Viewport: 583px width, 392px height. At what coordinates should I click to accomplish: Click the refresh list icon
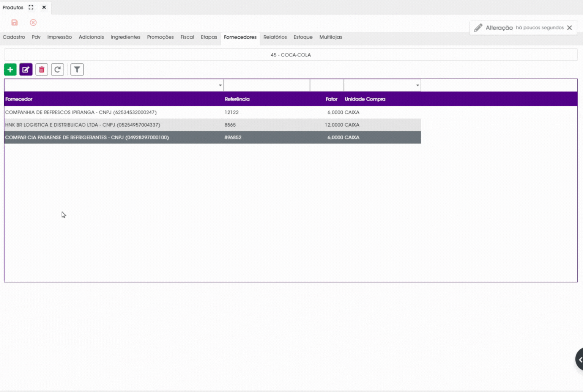(x=57, y=69)
